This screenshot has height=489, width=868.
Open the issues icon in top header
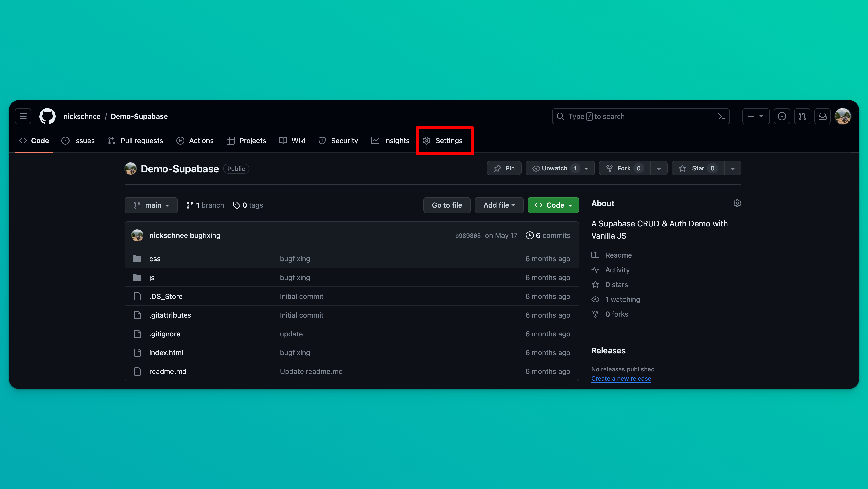(x=782, y=116)
